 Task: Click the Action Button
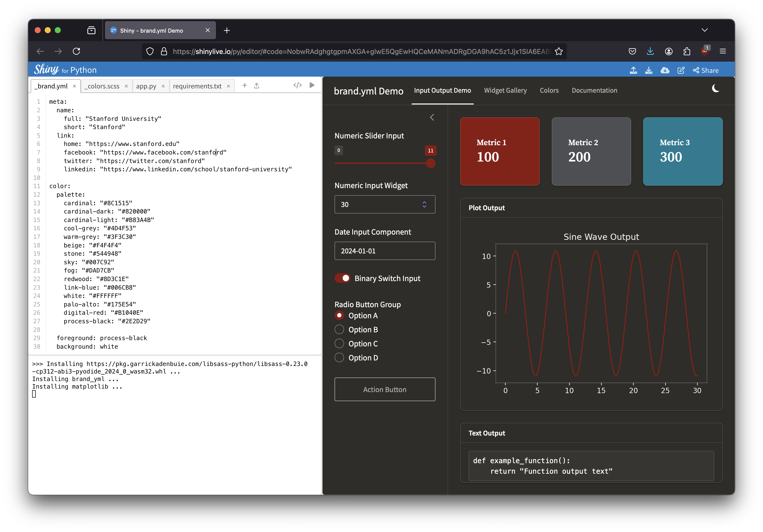coord(385,389)
